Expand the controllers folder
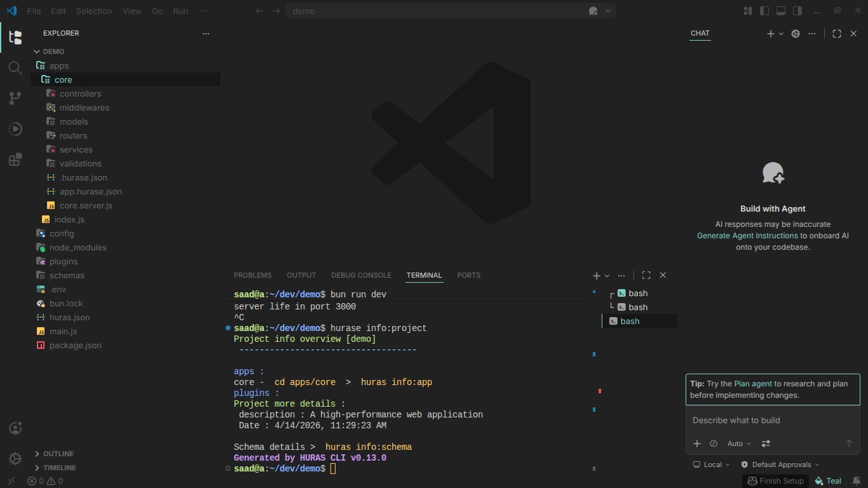The height and width of the screenshot is (488, 868). [x=125, y=93]
